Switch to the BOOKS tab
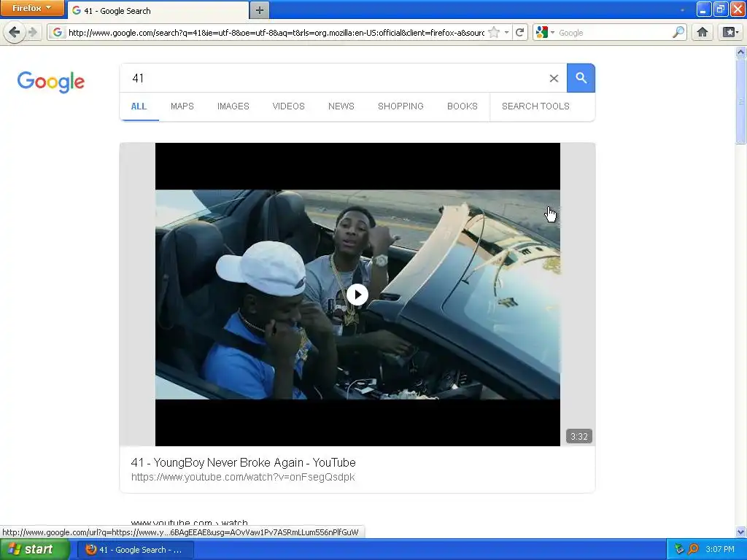Screen dimensions: 747x560 coord(462,106)
